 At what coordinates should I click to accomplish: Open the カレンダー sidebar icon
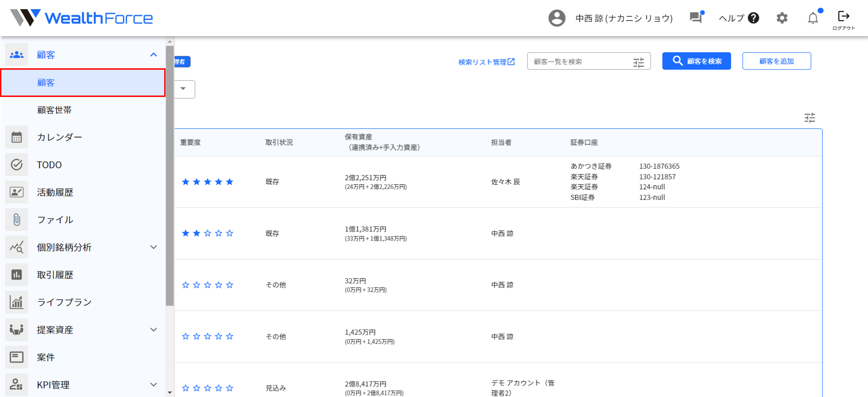pyautogui.click(x=17, y=137)
